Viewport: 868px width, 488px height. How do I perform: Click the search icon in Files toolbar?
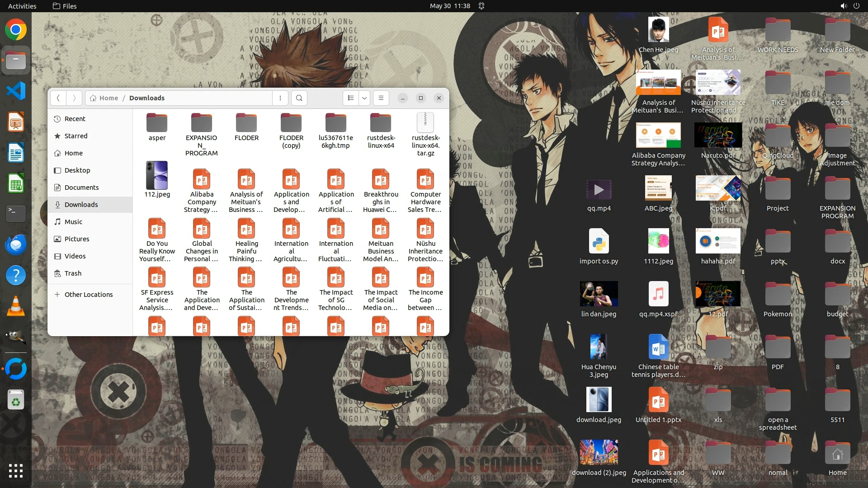coord(299,98)
